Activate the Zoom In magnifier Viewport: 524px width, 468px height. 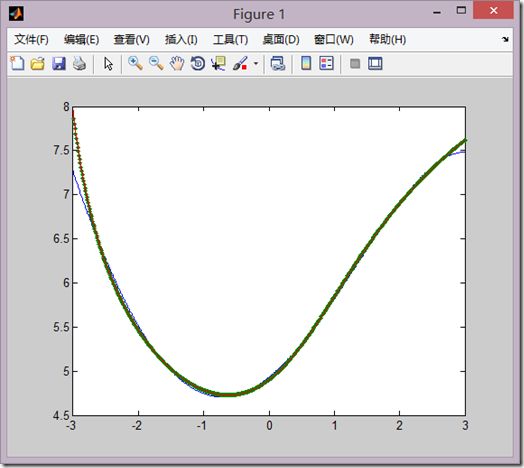(135, 63)
